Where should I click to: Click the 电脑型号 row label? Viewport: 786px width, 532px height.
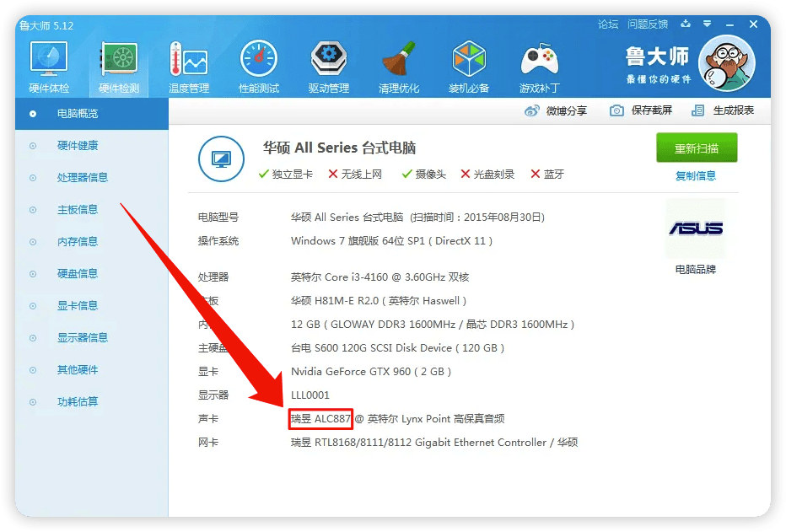tap(218, 218)
